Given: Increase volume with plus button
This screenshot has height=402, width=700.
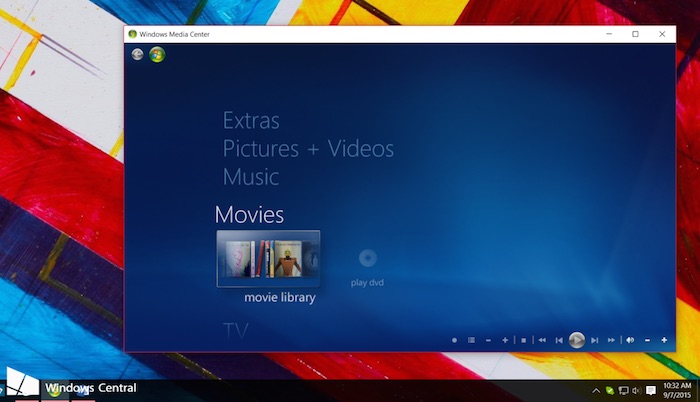Looking at the screenshot, I should pos(664,340).
